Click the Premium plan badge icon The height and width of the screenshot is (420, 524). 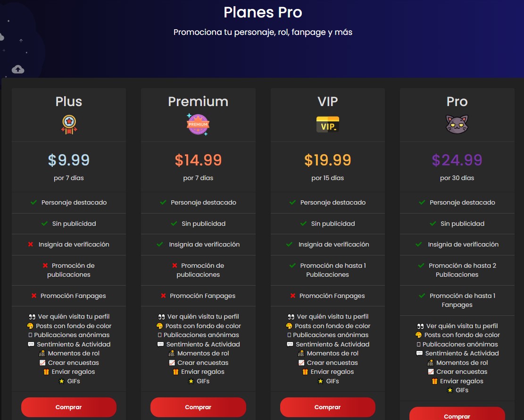click(198, 124)
